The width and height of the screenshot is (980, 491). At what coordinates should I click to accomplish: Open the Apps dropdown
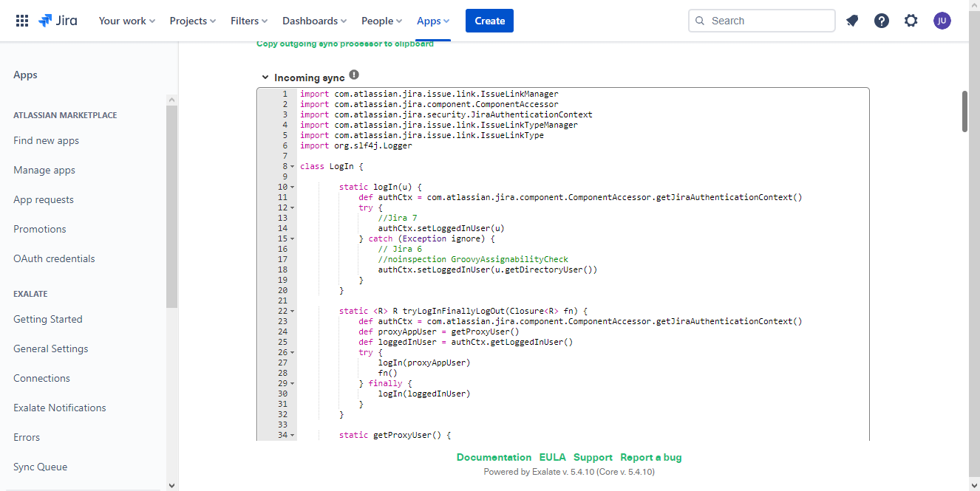[433, 21]
